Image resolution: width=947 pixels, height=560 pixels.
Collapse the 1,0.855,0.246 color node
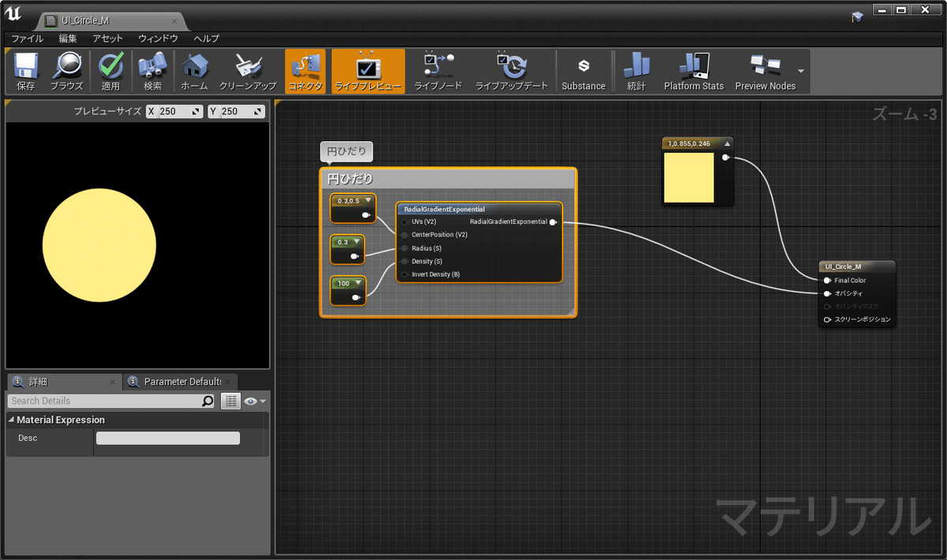coord(728,144)
